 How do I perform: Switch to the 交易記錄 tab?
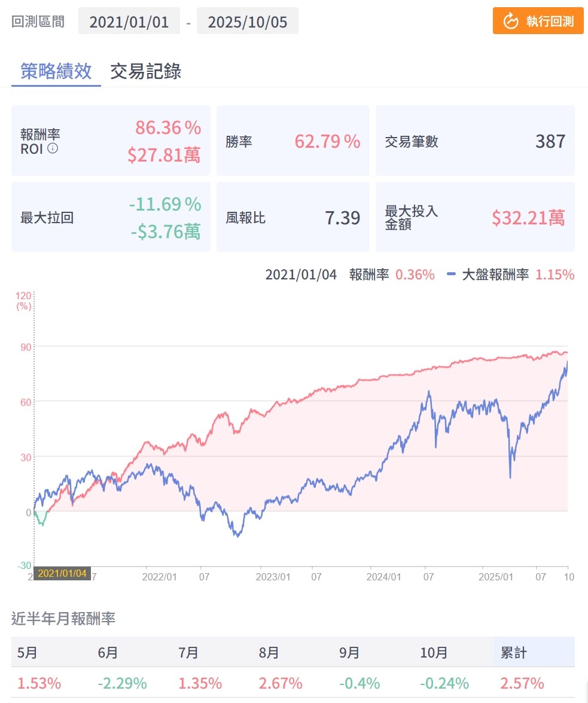[145, 71]
